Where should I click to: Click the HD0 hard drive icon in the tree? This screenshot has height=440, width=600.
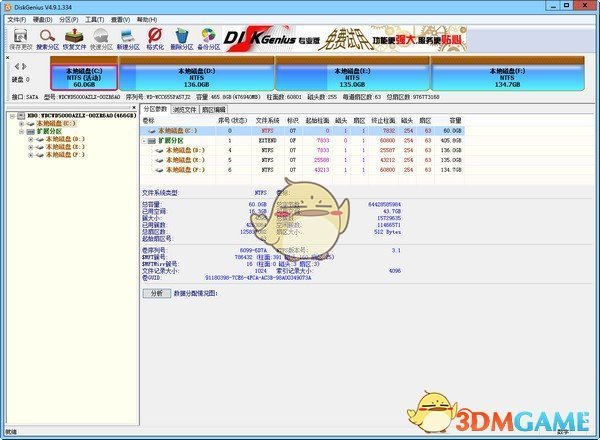click(x=21, y=116)
